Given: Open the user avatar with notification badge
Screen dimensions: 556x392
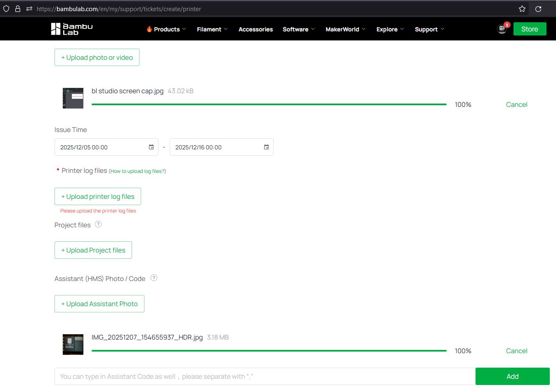Looking at the screenshot, I should point(502,29).
